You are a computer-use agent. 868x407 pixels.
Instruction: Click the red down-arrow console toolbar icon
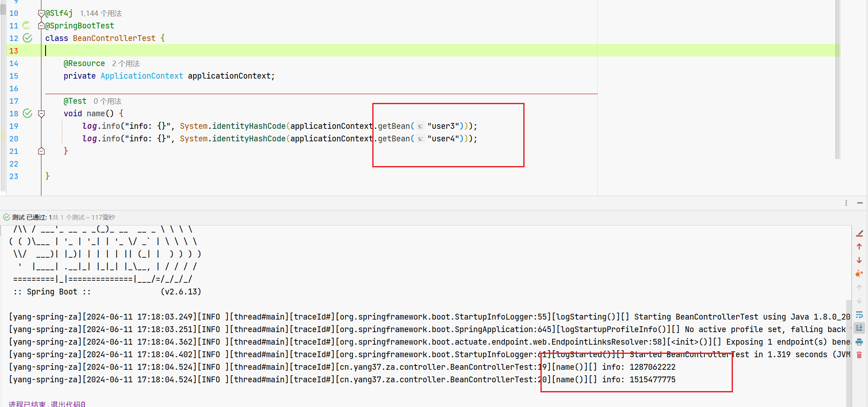(859, 260)
